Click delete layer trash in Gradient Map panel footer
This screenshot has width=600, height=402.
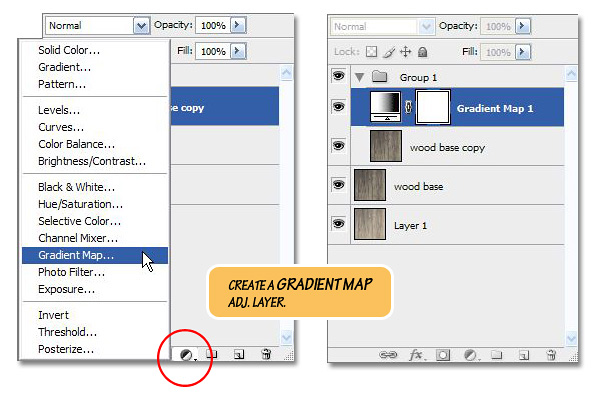pos(551,355)
